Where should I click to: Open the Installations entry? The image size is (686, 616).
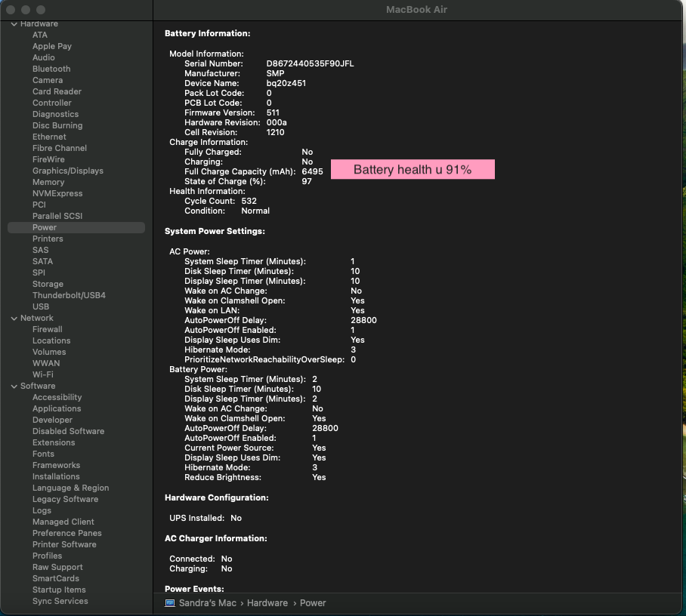[x=56, y=477]
